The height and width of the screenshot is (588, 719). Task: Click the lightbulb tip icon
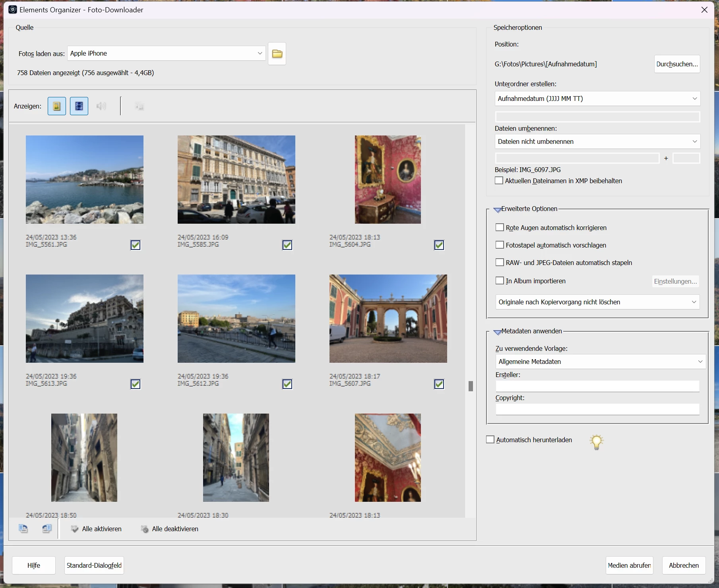(596, 442)
